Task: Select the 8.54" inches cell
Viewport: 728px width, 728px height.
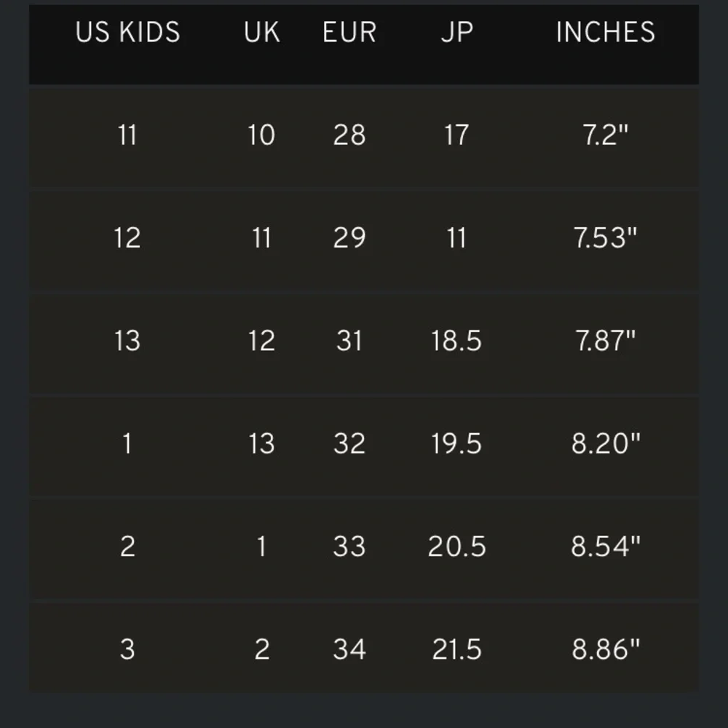Action: [606, 547]
